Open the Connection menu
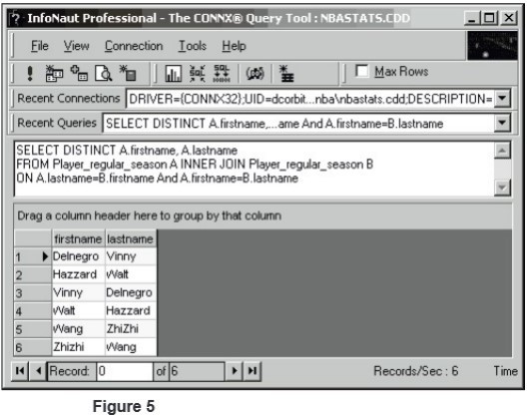This screenshot has height=420, width=527. coord(134,46)
